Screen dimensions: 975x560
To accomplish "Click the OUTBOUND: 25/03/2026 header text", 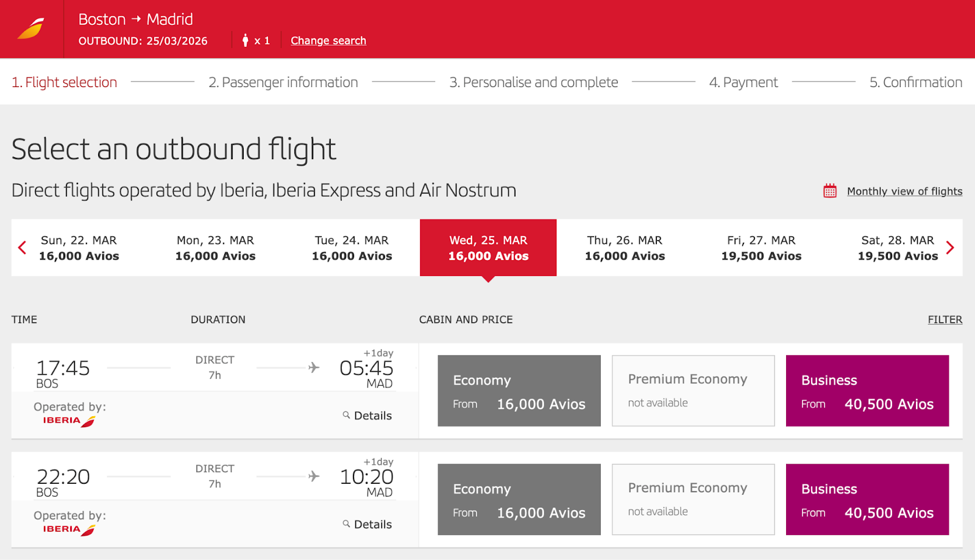I will (x=143, y=41).
